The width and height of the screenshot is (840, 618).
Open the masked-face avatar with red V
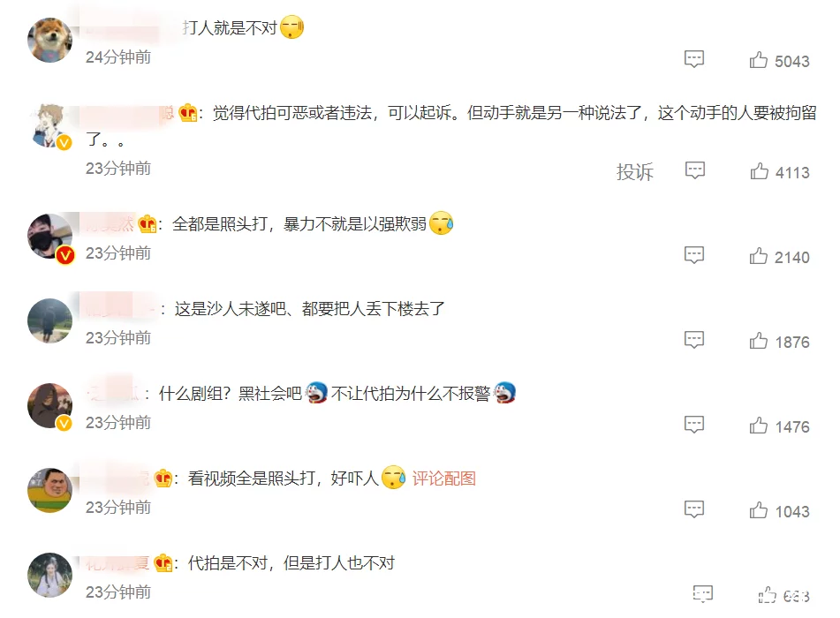[x=49, y=237]
